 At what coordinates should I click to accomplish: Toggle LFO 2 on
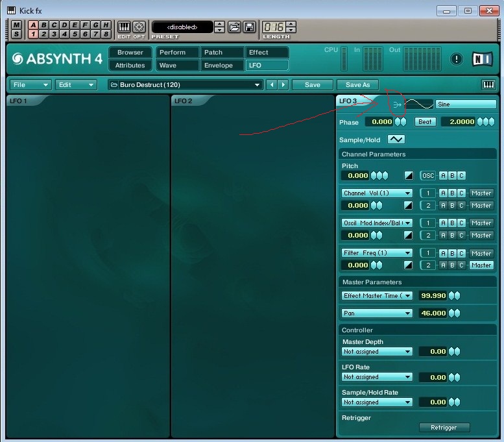pos(183,101)
